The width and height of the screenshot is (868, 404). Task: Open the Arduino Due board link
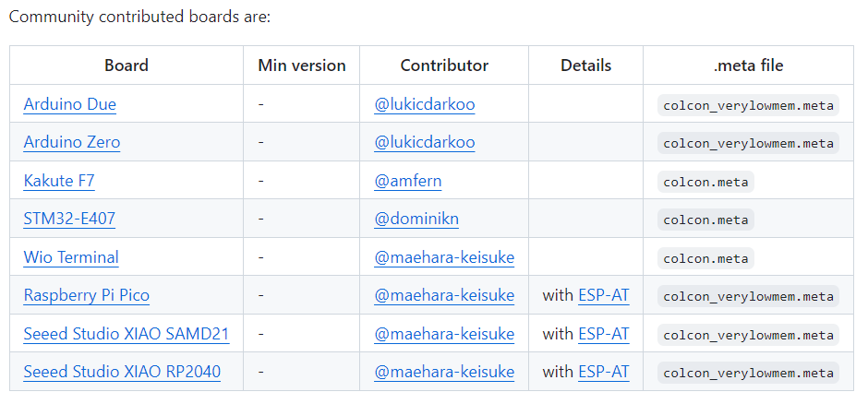click(x=69, y=104)
